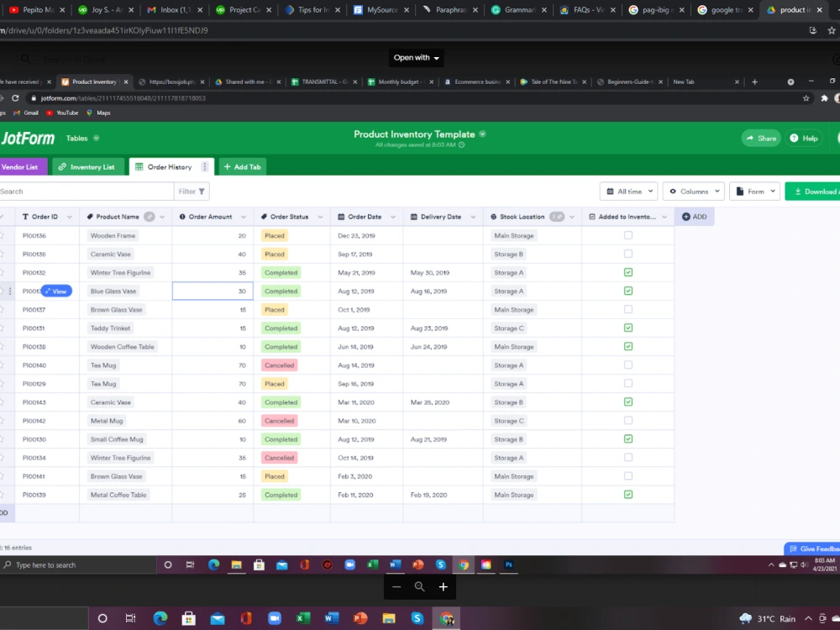Open Order Amount column header arrow
Image resolution: width=840 pixels, height=630 pixels.
pos(244,217)
